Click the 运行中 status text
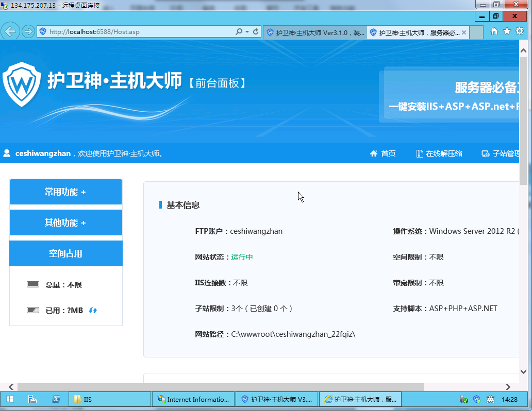 coord(242,257)
